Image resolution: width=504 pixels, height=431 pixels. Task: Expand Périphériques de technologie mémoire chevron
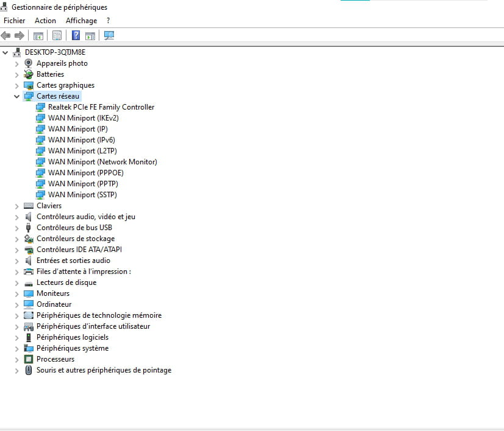tap(16, 316)
